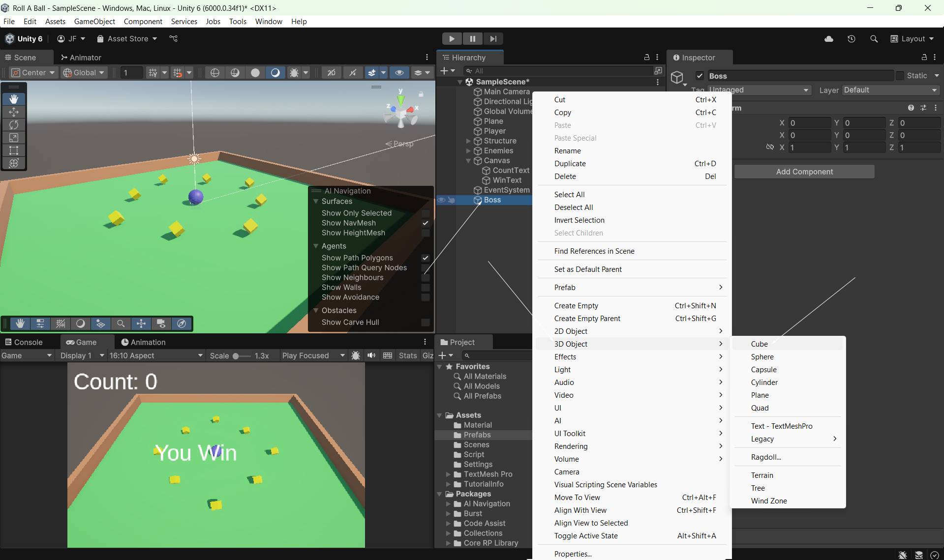Image resolution: width=944 pixels, height=560 pixels.
Task: Toggle the Static checkbox in Inspector
Action: (x=900, y=76)
